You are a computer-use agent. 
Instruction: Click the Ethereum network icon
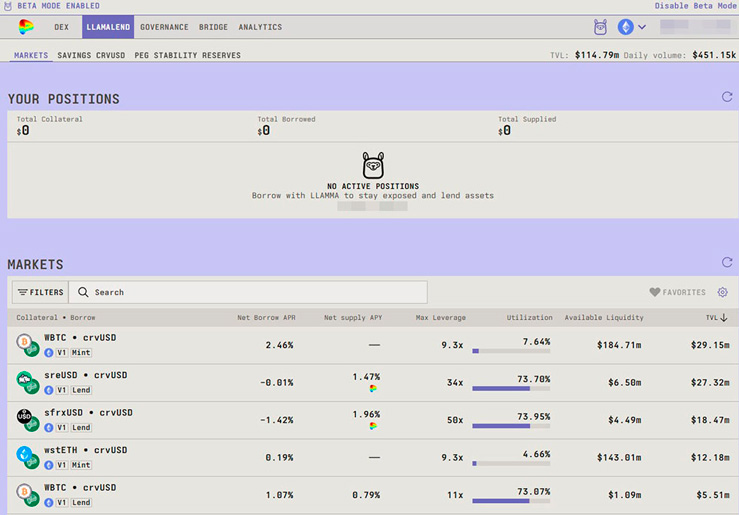point(625,27)
